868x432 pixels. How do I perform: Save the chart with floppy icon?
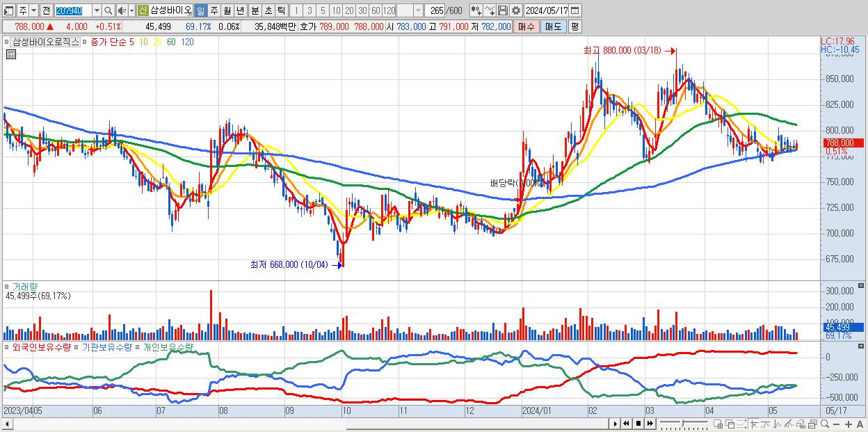click(x=503, y=11)
